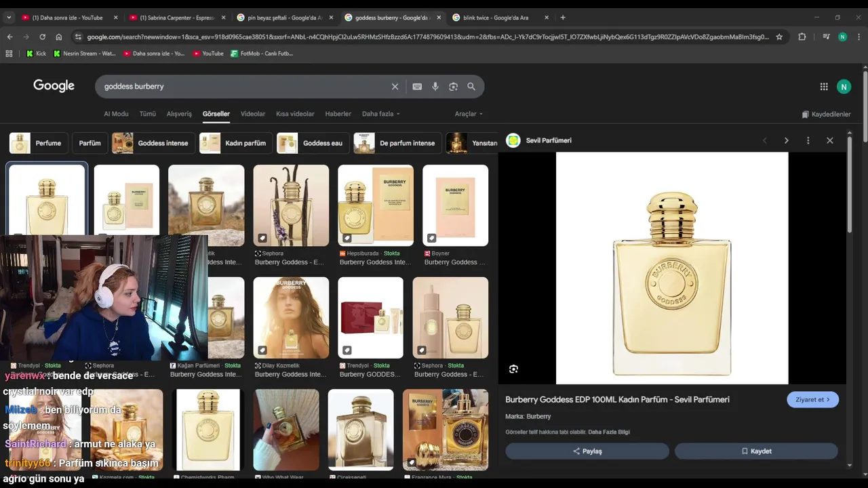The height and width of the screenshot is (488, 868).
Task: Filter by De parfum intense chip
Action: click(397, 143)
